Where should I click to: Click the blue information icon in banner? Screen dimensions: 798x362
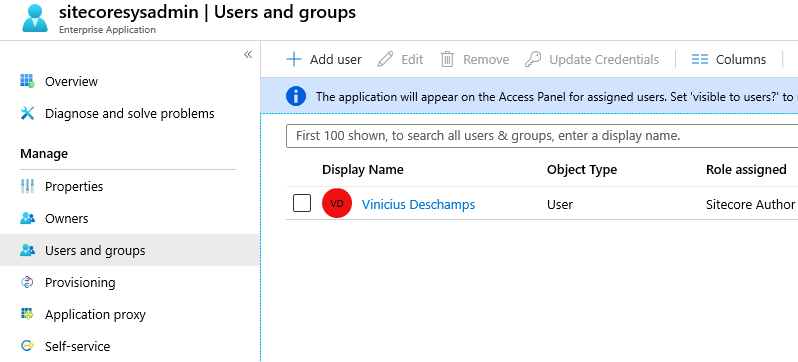296,96
